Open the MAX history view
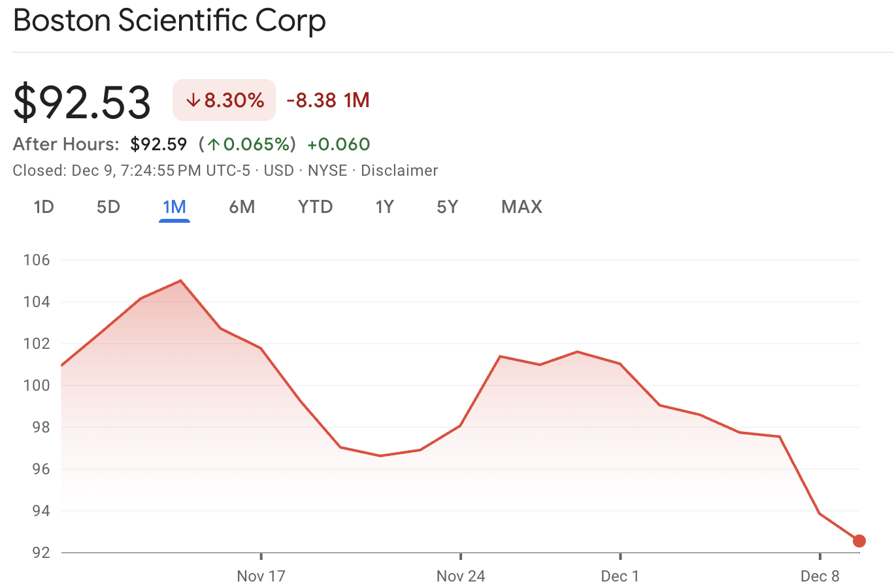This screenshot has height=588, width=894. tap(521, 206)
